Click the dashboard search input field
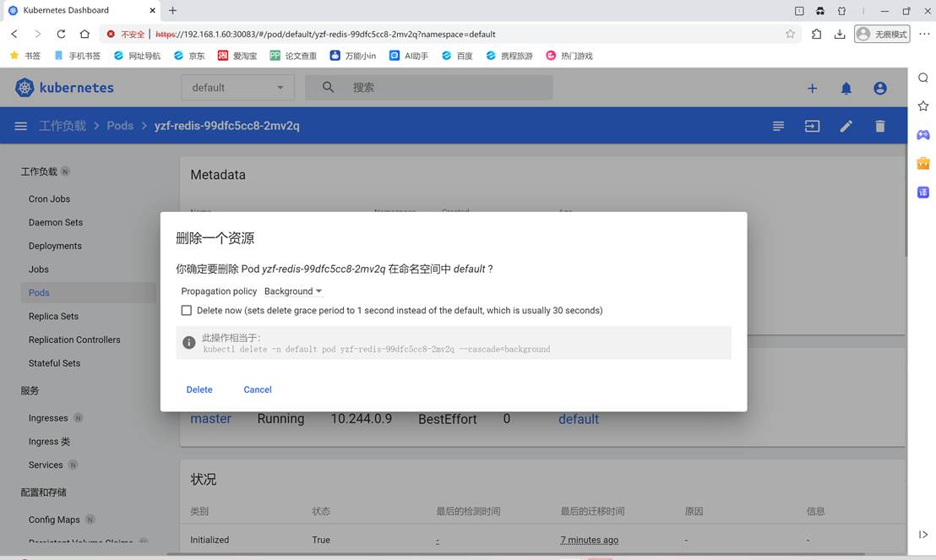Image resolution: width=936 pixels, height=560 pixels. point(428,87)
